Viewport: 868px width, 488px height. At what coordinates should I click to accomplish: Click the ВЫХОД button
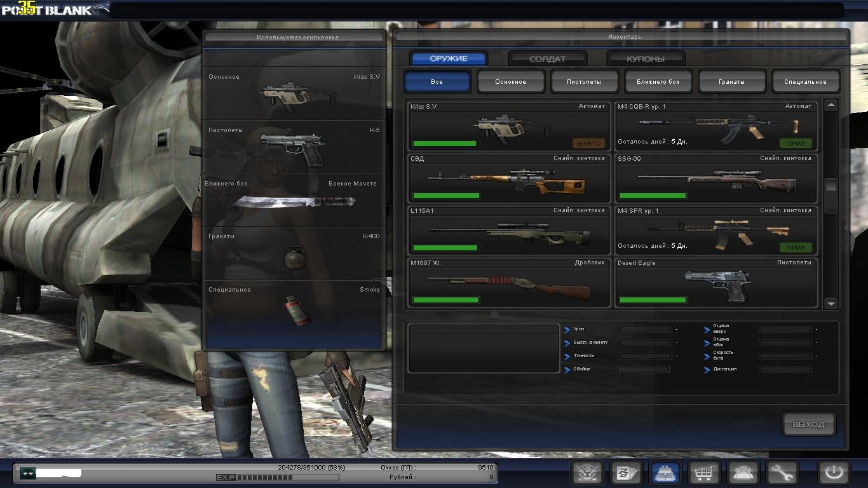coord(808,424)
